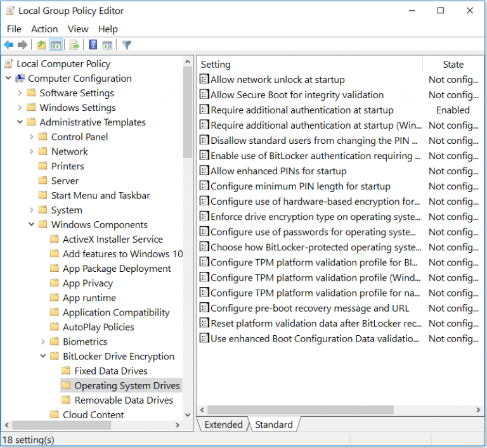The image size is (487, 448).
Task: Collapse the Administrative Templates node
Action: pos(20,122)
